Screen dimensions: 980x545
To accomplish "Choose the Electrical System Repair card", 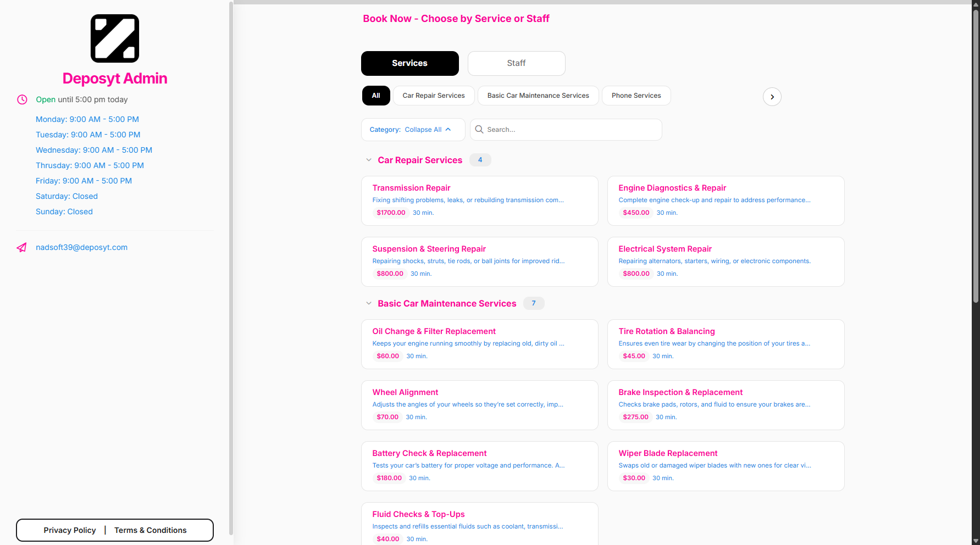I will coord(726,262).
